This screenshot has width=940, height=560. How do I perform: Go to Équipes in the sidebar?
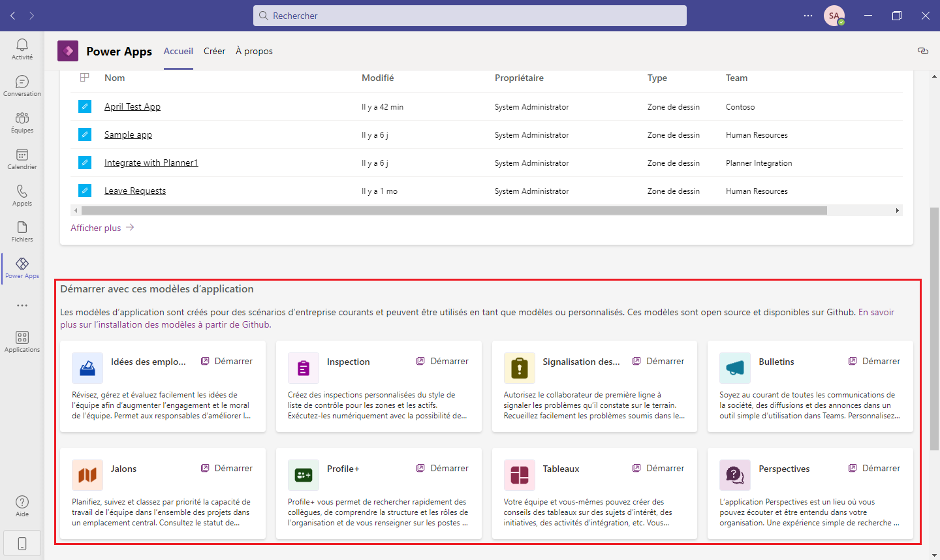point(22,122)
